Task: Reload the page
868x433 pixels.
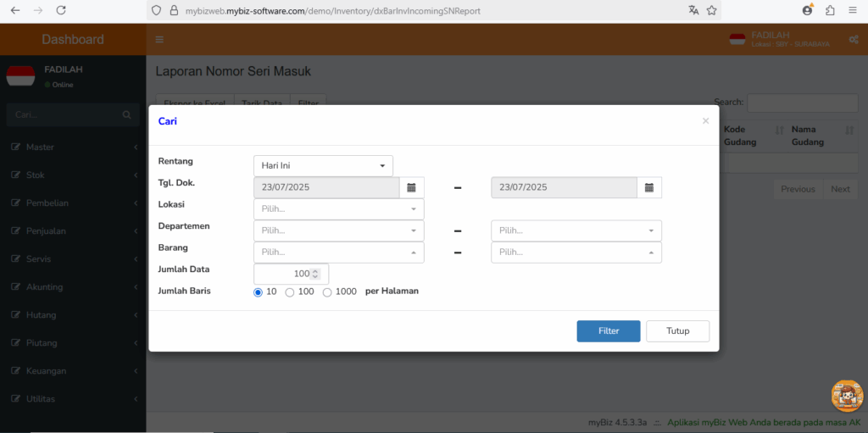Action: click(61, 10)
